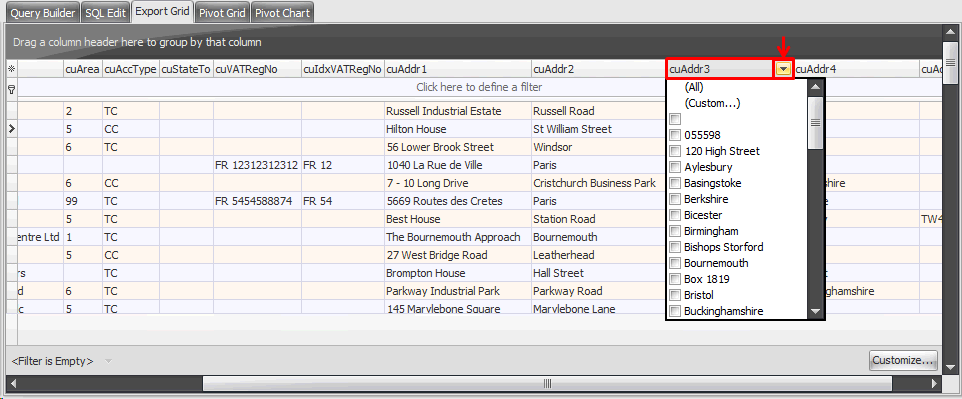Choose (Custom...) in the filter list
Image resolution: width=962 pixels, height=399 pixels.
(x=712, y=103)
